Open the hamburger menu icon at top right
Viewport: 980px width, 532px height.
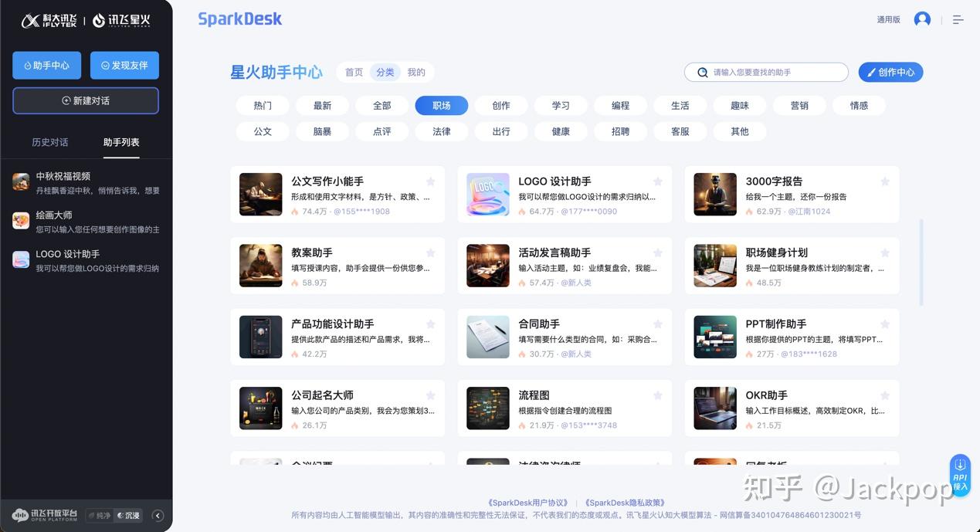tap(958, 19)
